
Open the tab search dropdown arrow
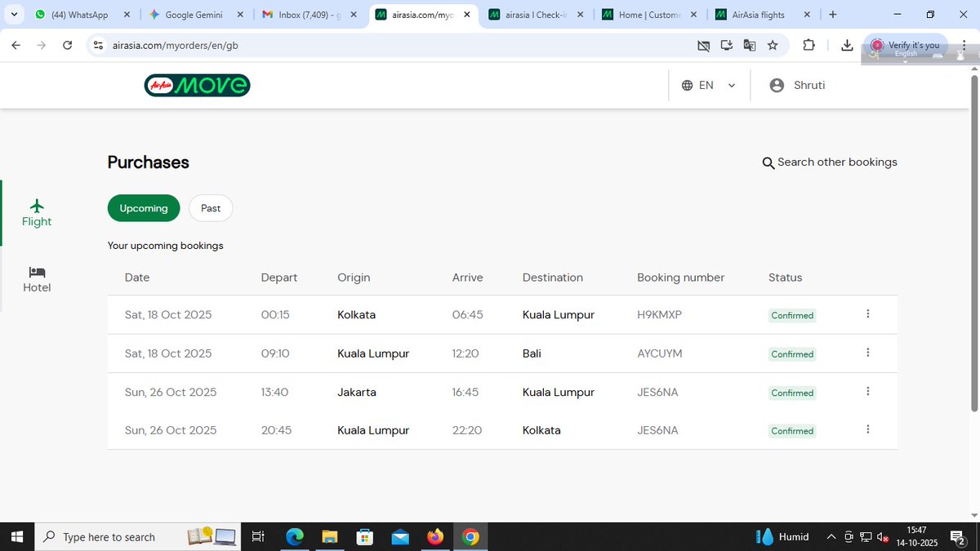tap(14, 15)
